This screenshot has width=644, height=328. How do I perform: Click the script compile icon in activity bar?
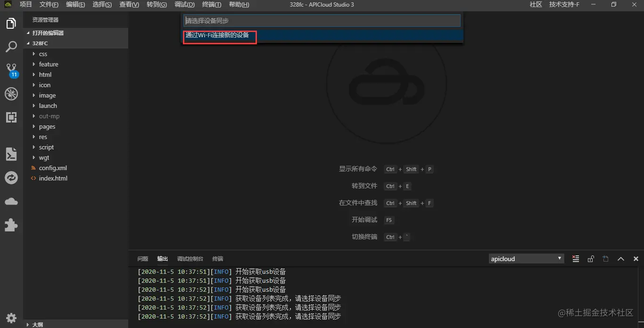(11, 154)
